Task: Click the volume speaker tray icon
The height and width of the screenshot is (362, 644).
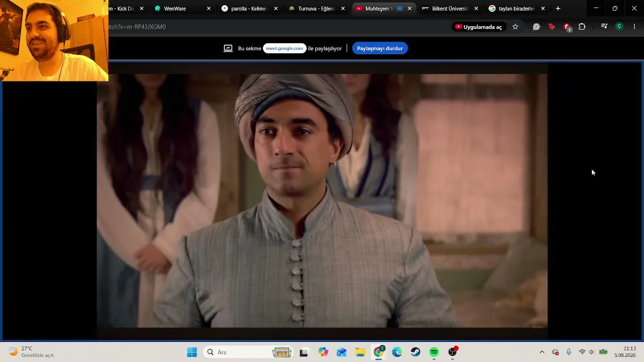Action: [592, 352]
